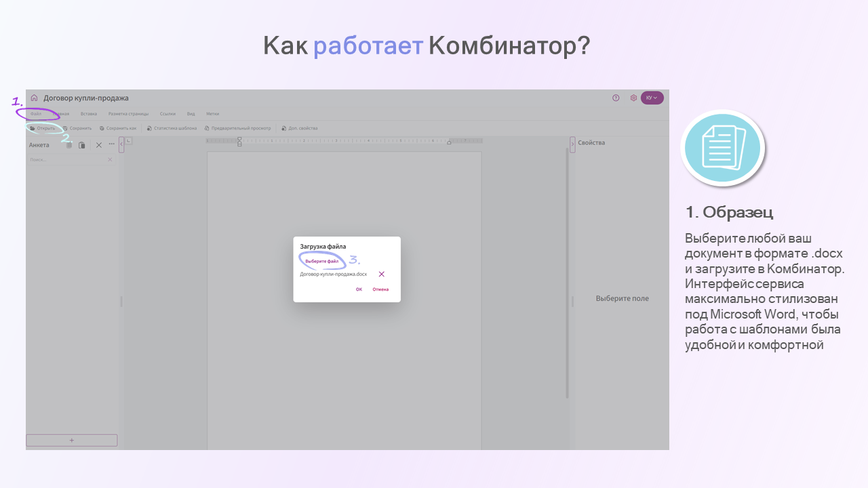
Task: Switch to the Вставка menu tab
Action: tap(88, 113)
